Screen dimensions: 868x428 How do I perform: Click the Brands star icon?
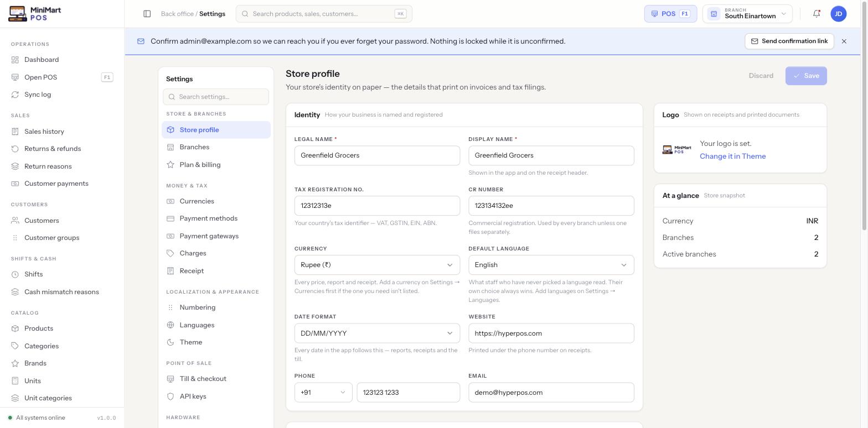(15, 363)
